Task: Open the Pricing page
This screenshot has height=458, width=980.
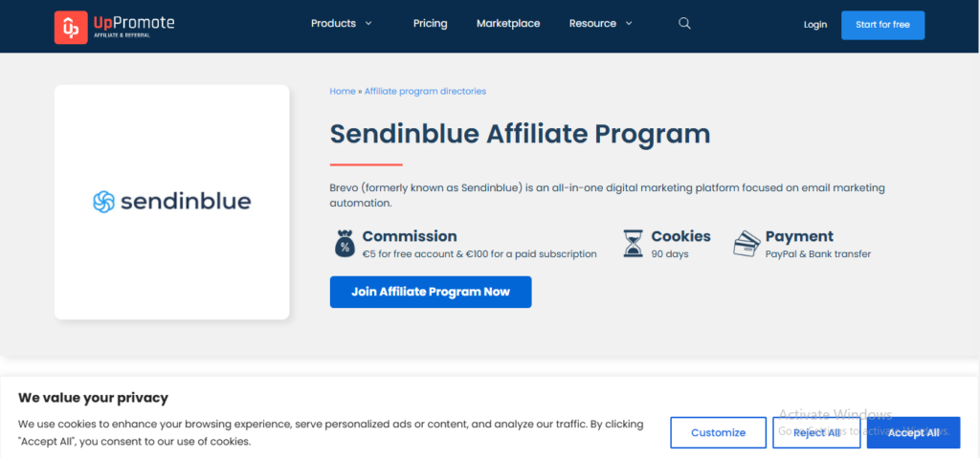Action: 430,24
